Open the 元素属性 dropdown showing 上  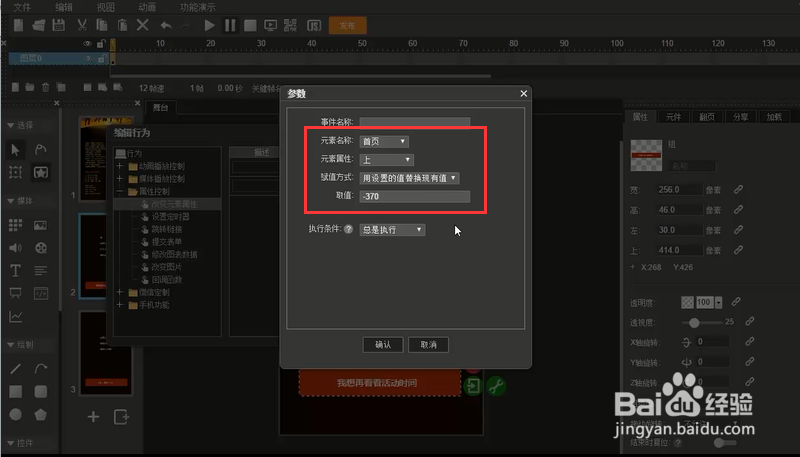[386, 160]
